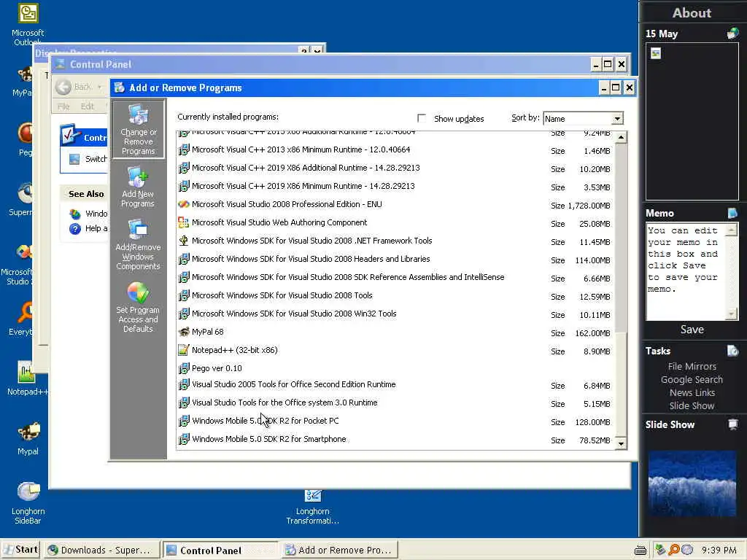Switch to Downloads - Super taskbar item
This screenshot has width=747, height=560.
101,550
